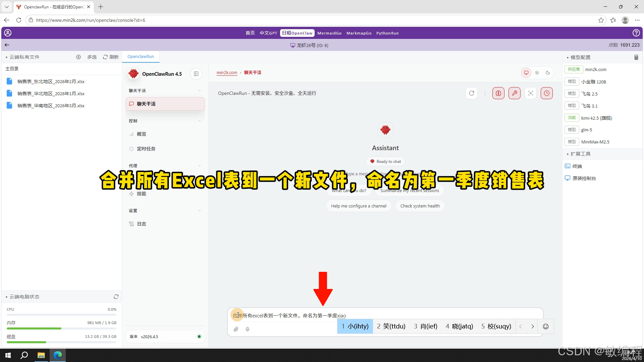Collapse the 设置 section chevron

200,211
